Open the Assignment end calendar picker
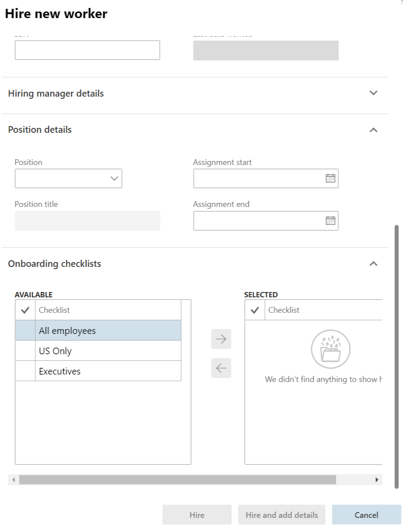Image resolution: width=409 pixels, height=532 pixels. tap(330, 221)
